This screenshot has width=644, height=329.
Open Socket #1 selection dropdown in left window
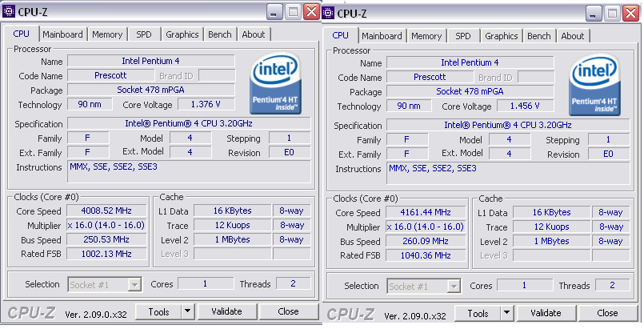(x=105, y=284)
